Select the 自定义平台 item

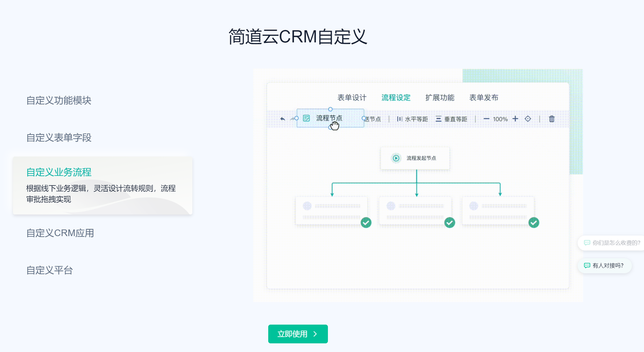pos(49,270)
